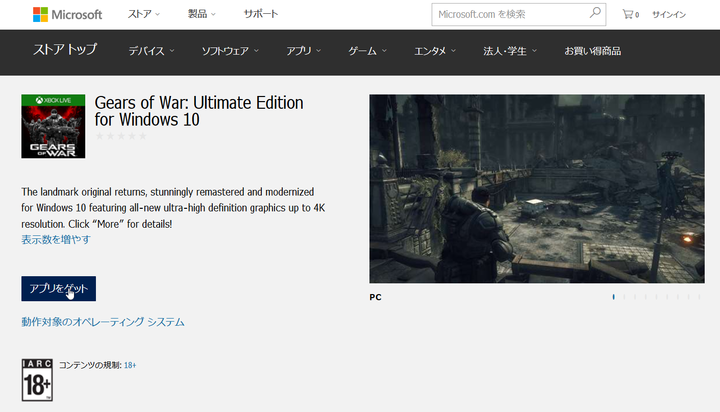This screenshot has height=412, width=720.
Task: Open the ゲーム menu
Action: coord(367,51)
